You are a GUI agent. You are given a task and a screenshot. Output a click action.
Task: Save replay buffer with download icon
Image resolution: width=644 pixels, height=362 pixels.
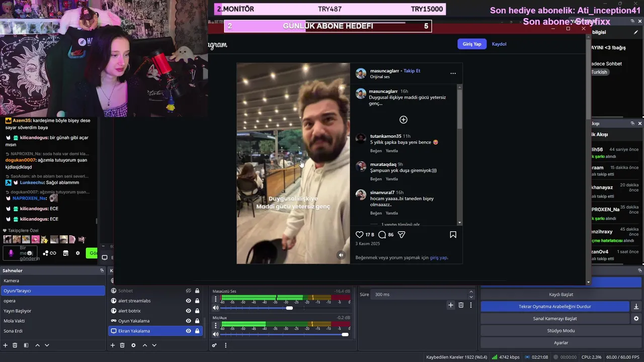tap(636, 306)
